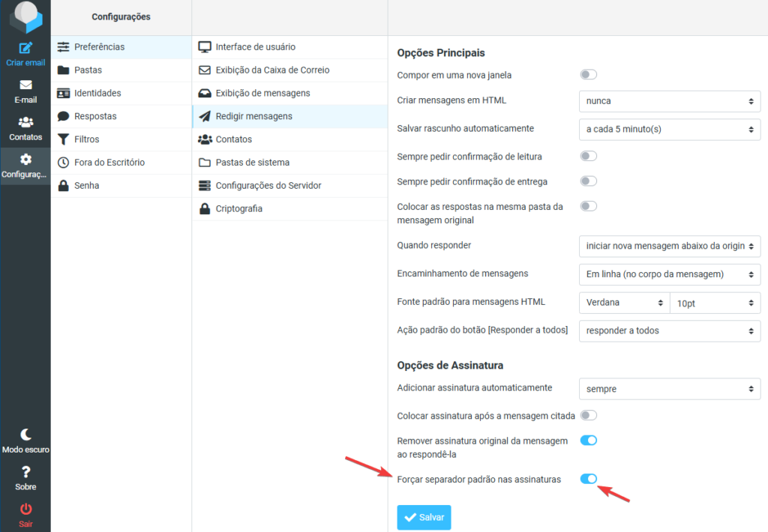The width and height of the screenshot is (768, 532).
Task: Disable Forçar separador padrão nas assinaturas
Action: (x=589, y=479)
